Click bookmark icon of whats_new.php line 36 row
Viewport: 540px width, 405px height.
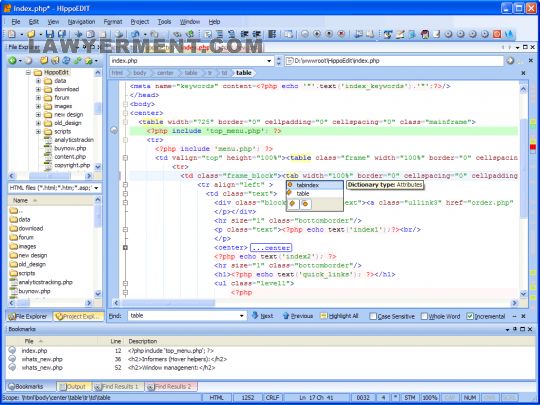[12, 359]
